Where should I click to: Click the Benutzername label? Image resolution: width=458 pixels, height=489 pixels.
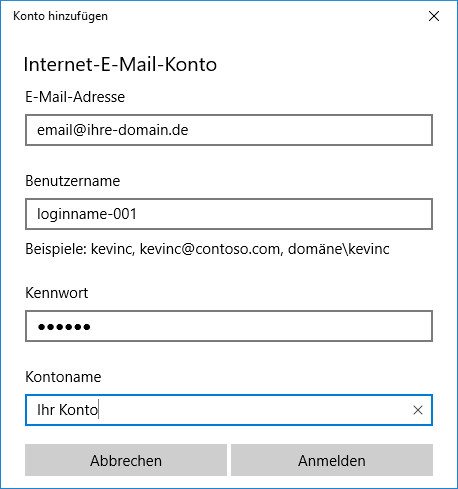[x=73, y=181]
